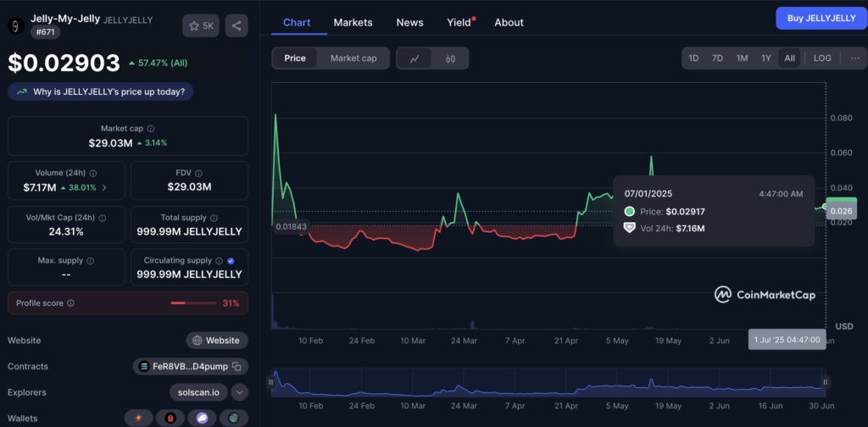Open the share icon button
The image size is (868, 427).
coord(236,25)
